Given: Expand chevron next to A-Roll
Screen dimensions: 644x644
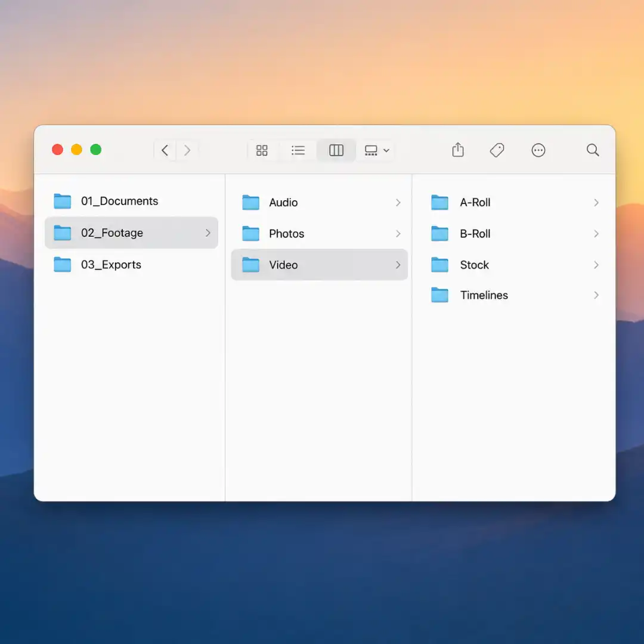Looking at the screenshot, I should click(x=596, y=203).
